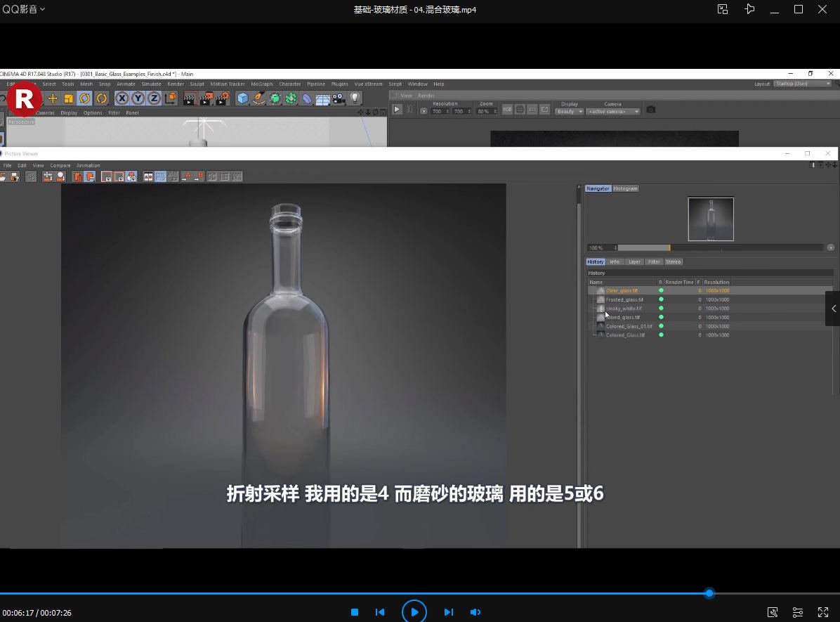
Task: Select the Move tool in Cinema 4D toolbar
Action: click(x=53, y=98)
